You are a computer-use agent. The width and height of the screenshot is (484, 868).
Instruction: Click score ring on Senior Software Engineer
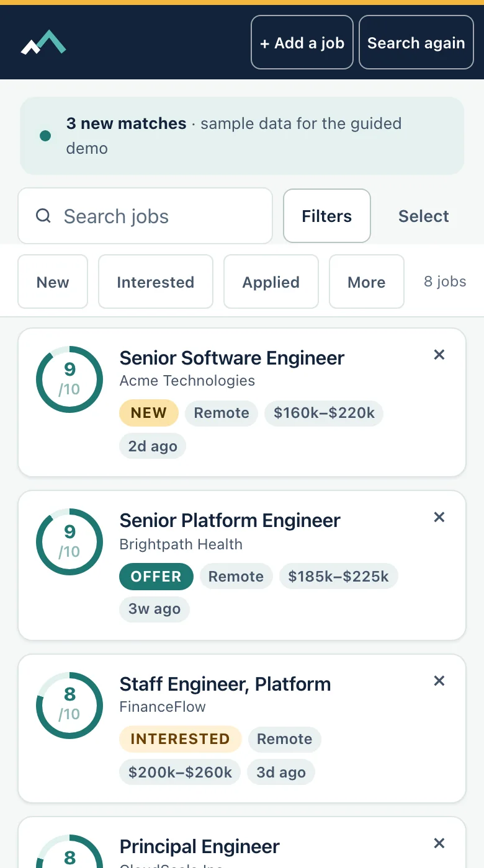pyautogui.click(x=69, y=379)
